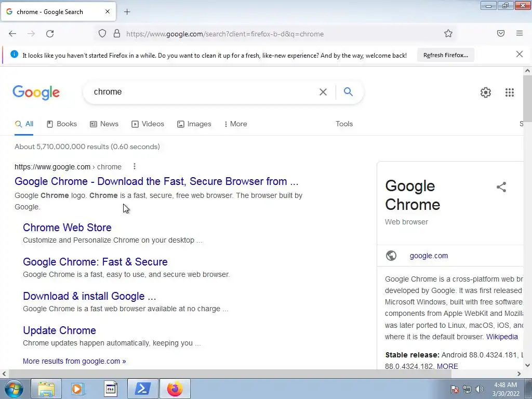The image size is (532, 399).
Task: Select the All results tab
Action: click(24, 124)
